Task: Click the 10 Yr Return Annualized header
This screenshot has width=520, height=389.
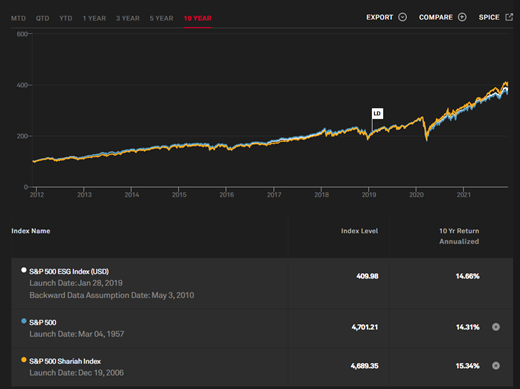Action: click(459, 236)
